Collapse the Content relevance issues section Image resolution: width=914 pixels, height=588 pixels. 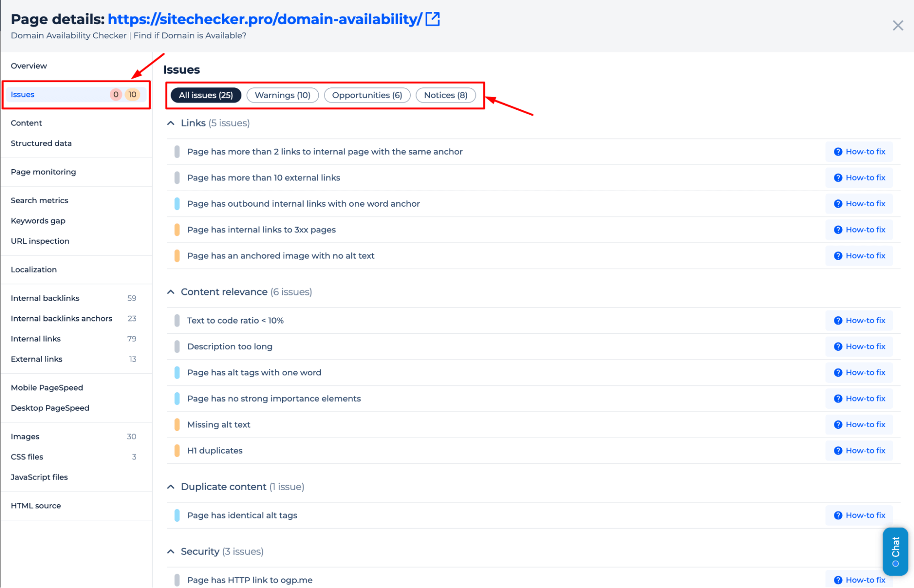[x=172, y=292]
